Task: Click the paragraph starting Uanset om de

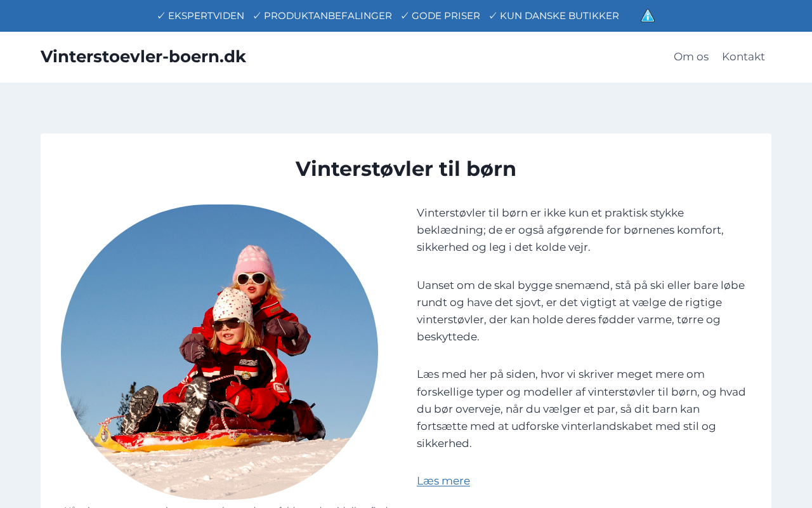Action: [581, 311]
